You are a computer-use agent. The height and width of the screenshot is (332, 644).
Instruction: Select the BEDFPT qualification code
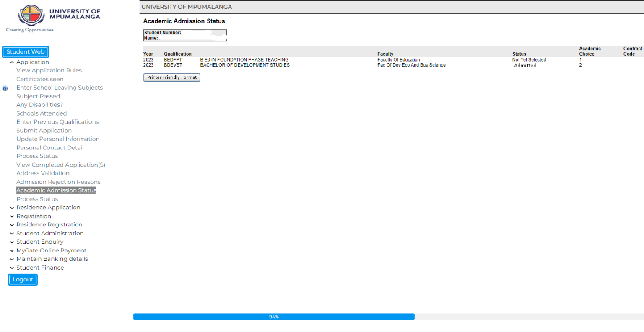173,60
